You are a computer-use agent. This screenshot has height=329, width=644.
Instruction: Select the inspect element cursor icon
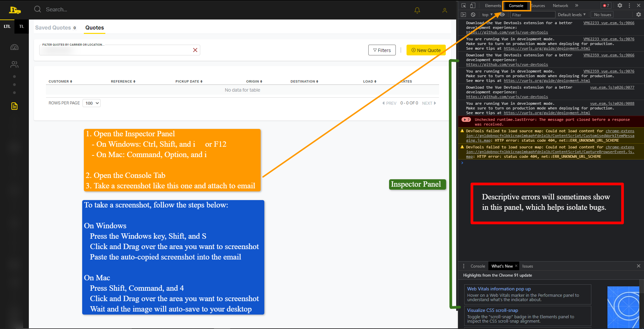464,5
